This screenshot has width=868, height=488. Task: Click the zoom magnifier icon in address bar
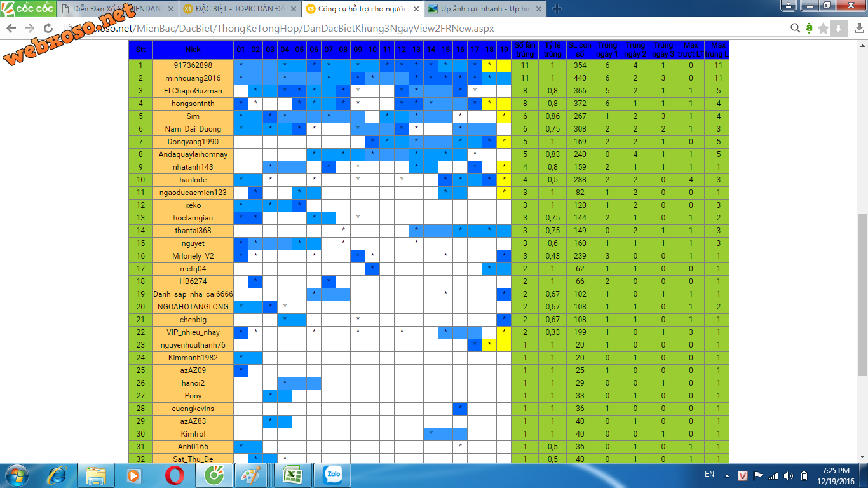click(795, 29)
